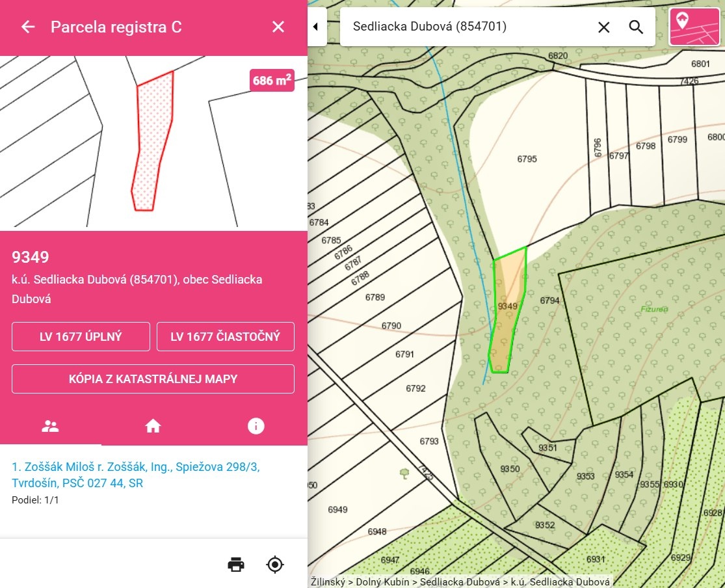Switch to the info tab
Viewport: 725px width, 588px height.
coord(256,426)
